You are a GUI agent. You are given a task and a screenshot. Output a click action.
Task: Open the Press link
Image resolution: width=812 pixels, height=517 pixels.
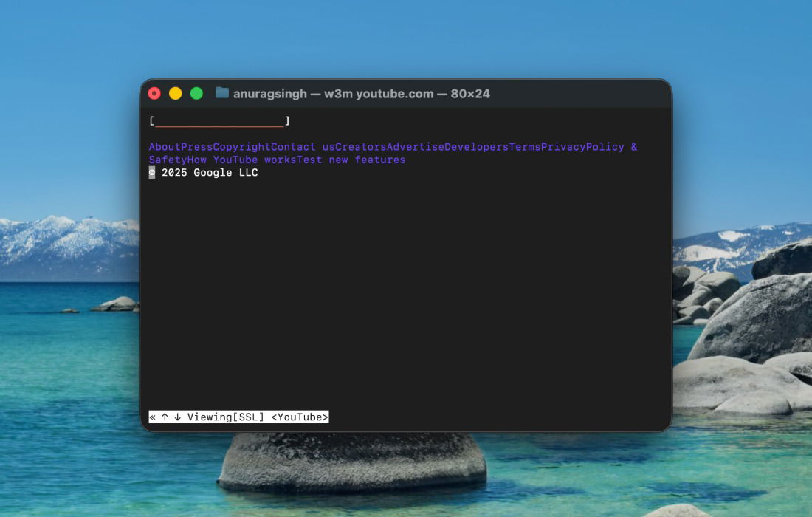pyautogui.click(x=197, y=147)
